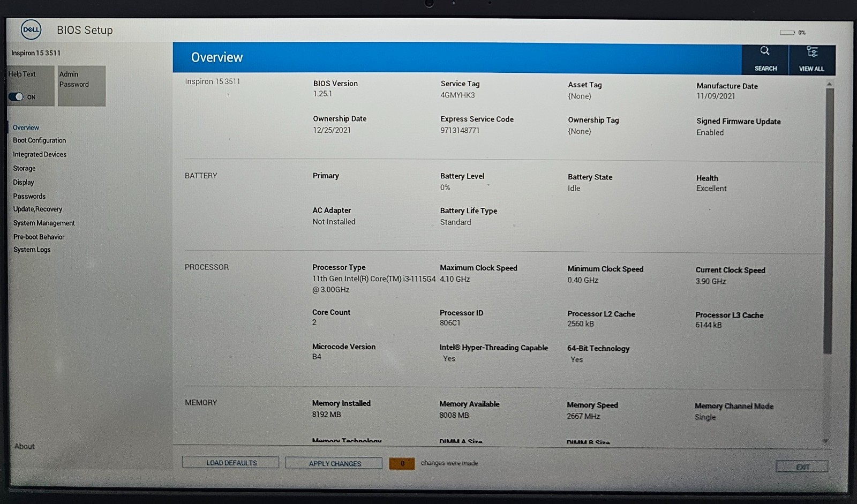Screen dimensions: 857x504
Task: Open Update,Recovery section
Action: click(37, 209)
